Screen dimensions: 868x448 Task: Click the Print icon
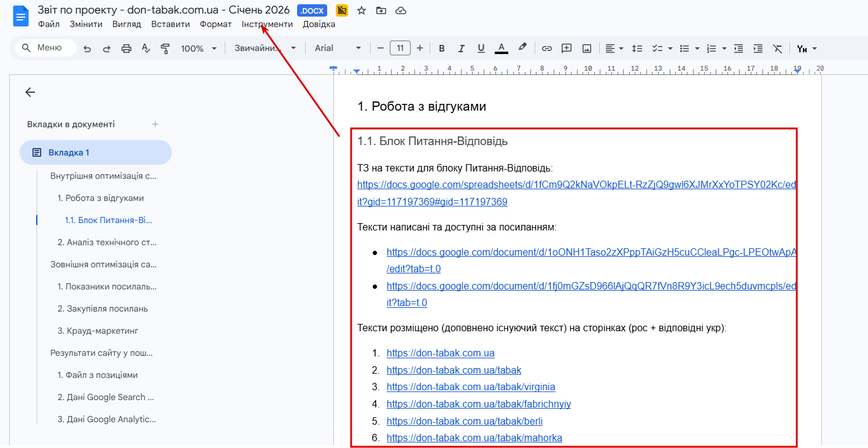tap(126, 49)
